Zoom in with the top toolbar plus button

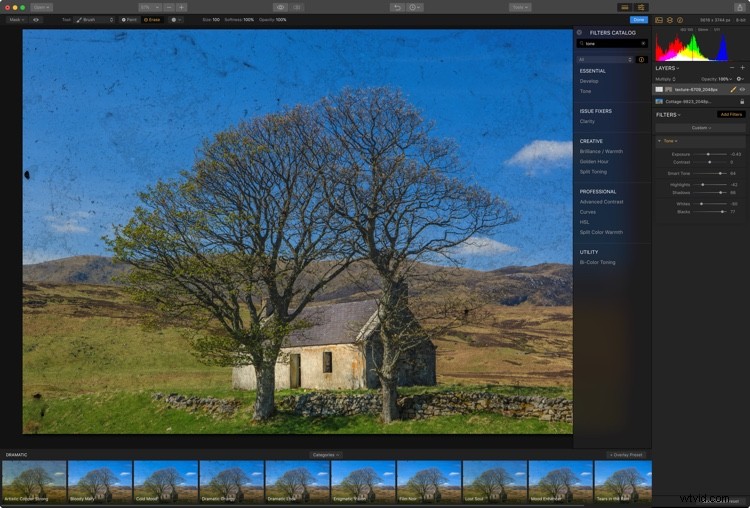[182, 7]
